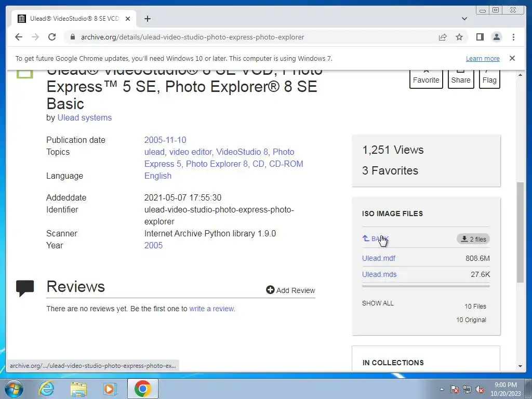Click the 27.6K file size text
Image resolution: width=532 pixels, height=399 pixels.
480,274
